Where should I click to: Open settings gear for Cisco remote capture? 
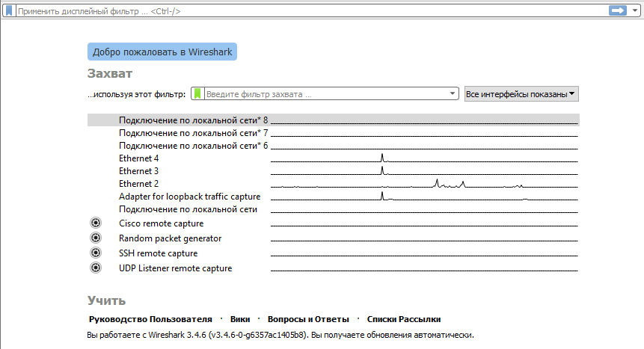point(95,223)
